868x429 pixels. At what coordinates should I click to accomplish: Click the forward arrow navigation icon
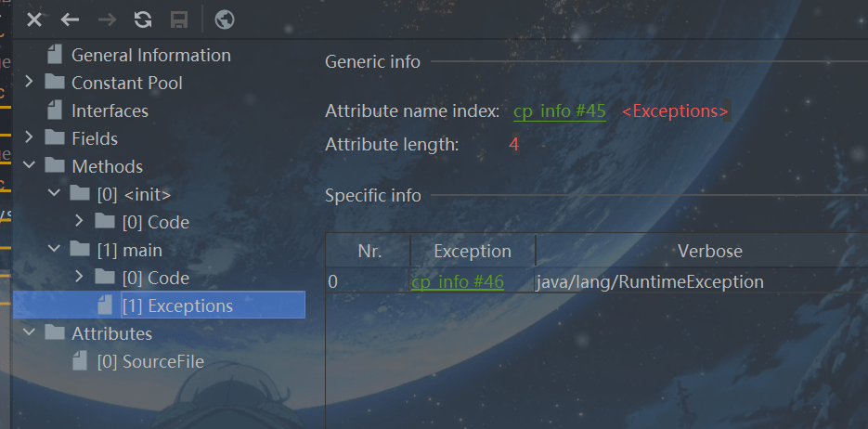(107, 19)
